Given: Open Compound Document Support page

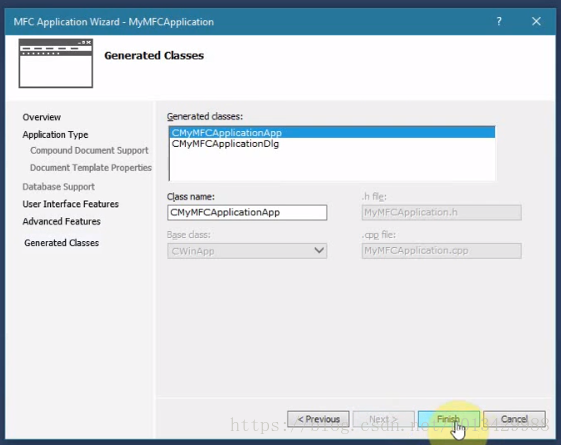Looking at the screenshot, I should 89,150.
